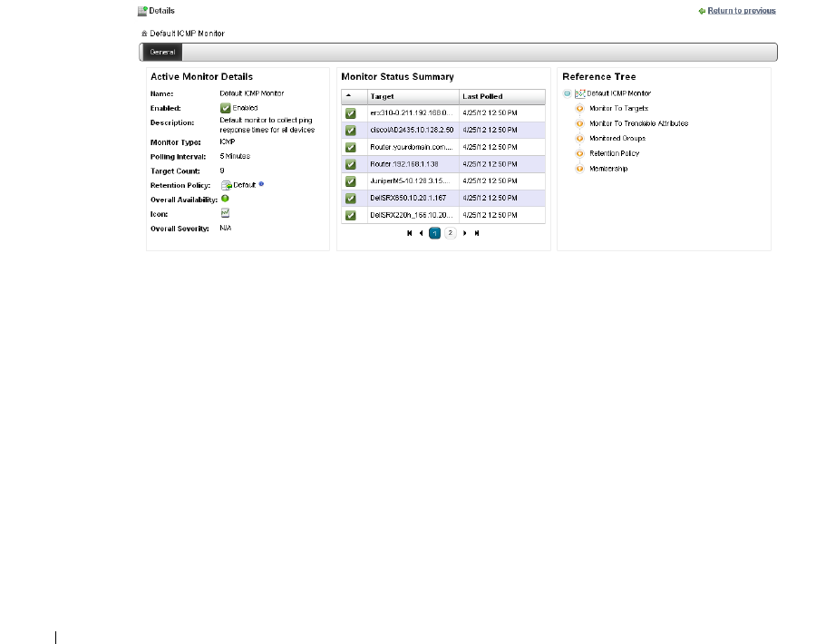Sort table by Last Polled column header
816x644 pixels.
point(502,97)
